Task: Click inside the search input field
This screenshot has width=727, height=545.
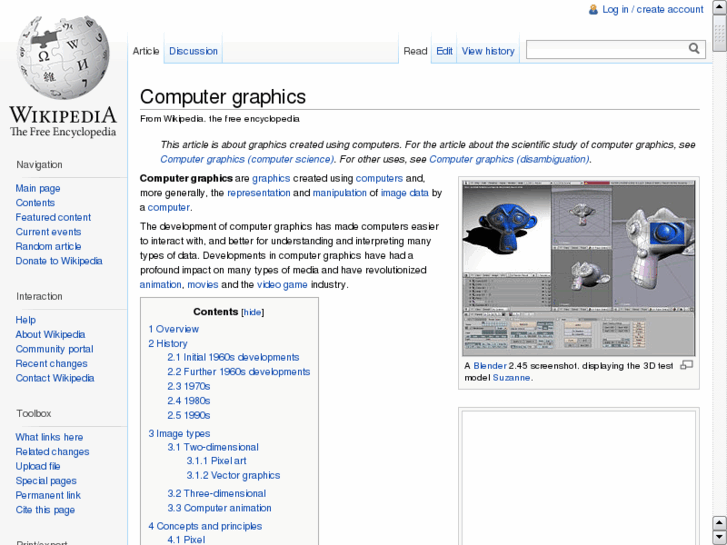Action: point(607,49)
